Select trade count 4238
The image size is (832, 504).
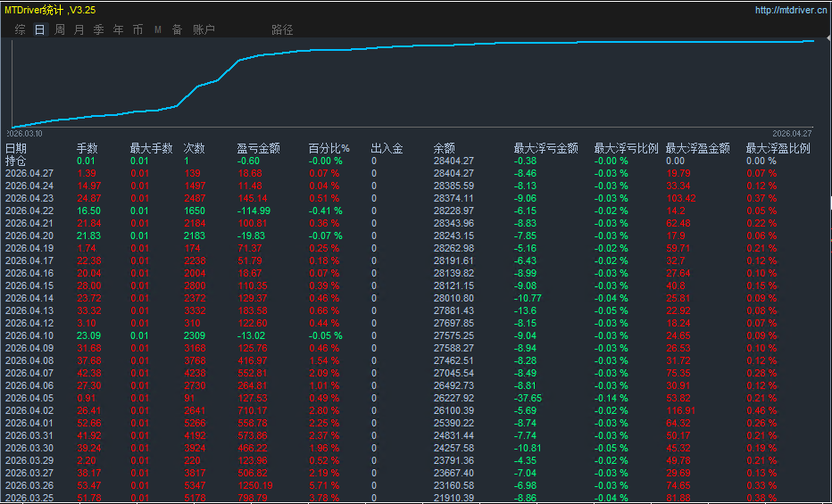(195, 373)
